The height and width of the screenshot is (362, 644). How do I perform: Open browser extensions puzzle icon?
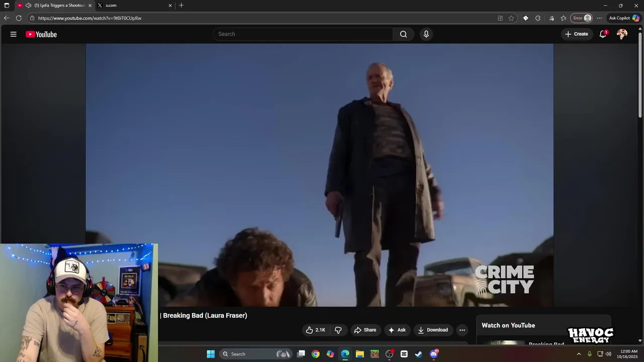(537, 18)
